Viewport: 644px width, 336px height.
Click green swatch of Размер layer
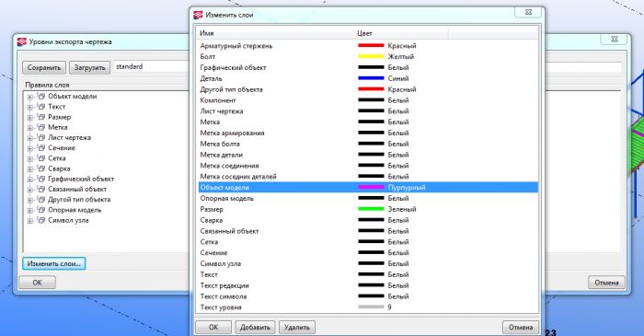coord(371,209)
